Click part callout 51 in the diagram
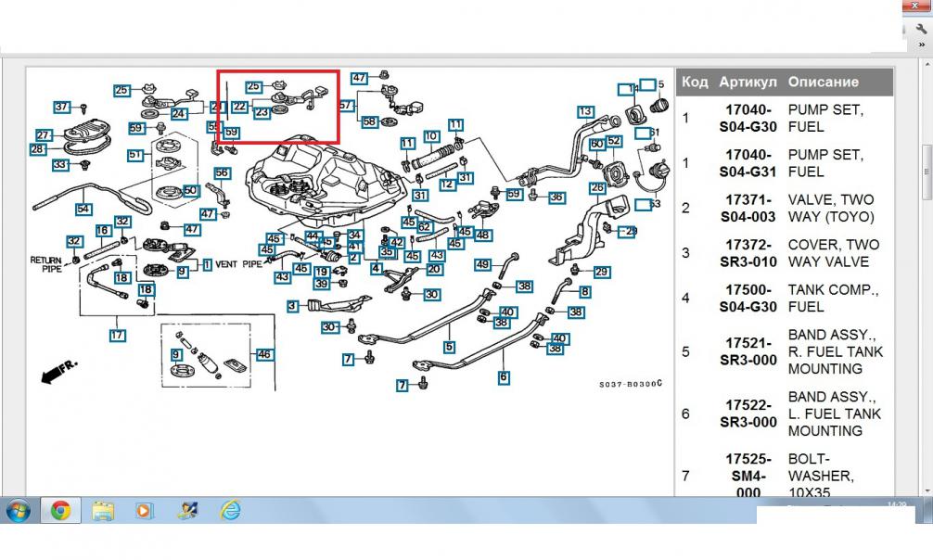Viewport: 933px width, 560px height. coord(135,155)
